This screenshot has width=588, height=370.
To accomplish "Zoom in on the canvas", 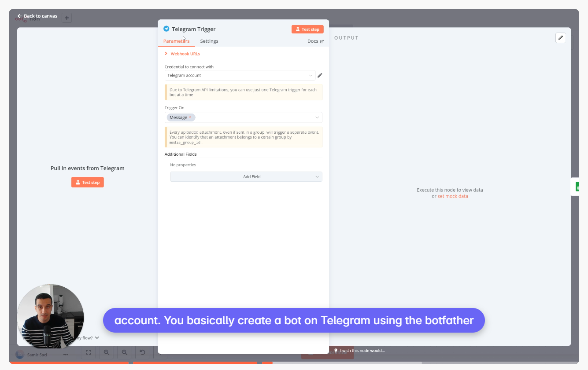I will (x=107, y=352).
